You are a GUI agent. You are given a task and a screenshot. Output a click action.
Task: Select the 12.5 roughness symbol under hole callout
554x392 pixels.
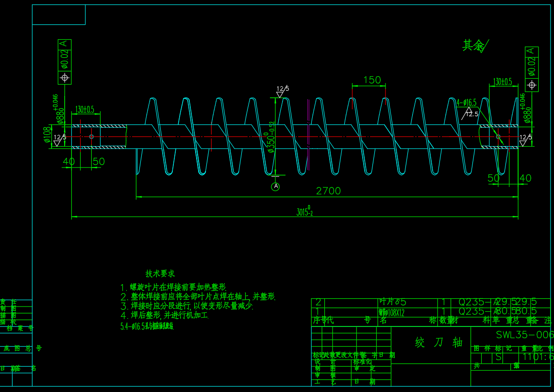click(470, 114)
